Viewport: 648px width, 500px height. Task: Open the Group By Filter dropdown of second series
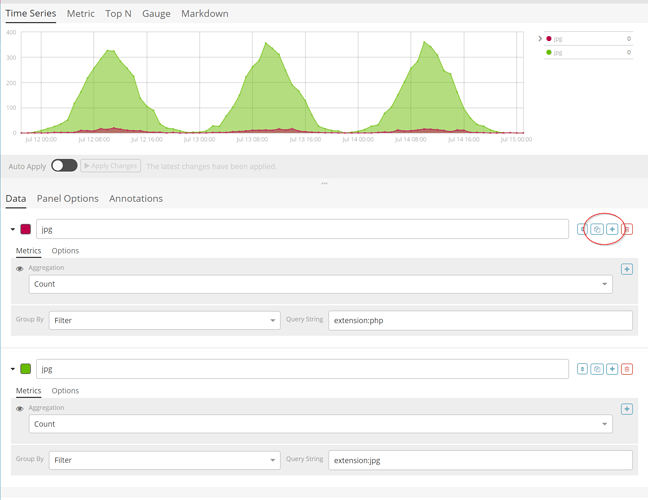coord(164,460)
